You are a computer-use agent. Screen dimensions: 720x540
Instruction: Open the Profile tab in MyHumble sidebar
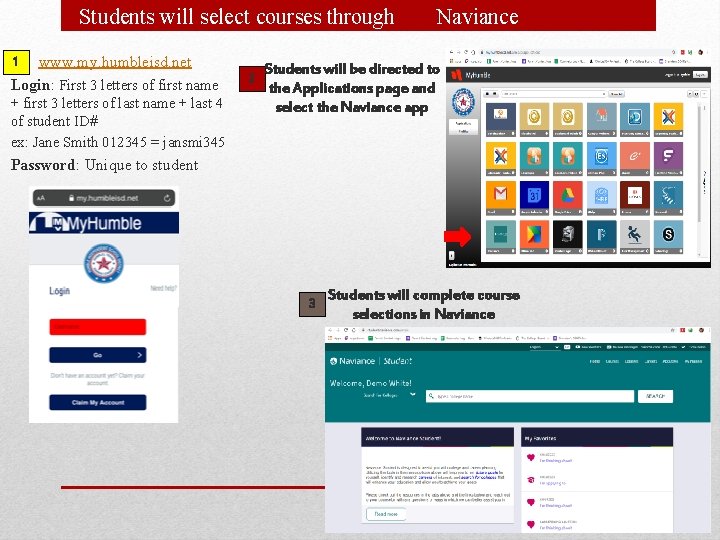tap(463, 131)
